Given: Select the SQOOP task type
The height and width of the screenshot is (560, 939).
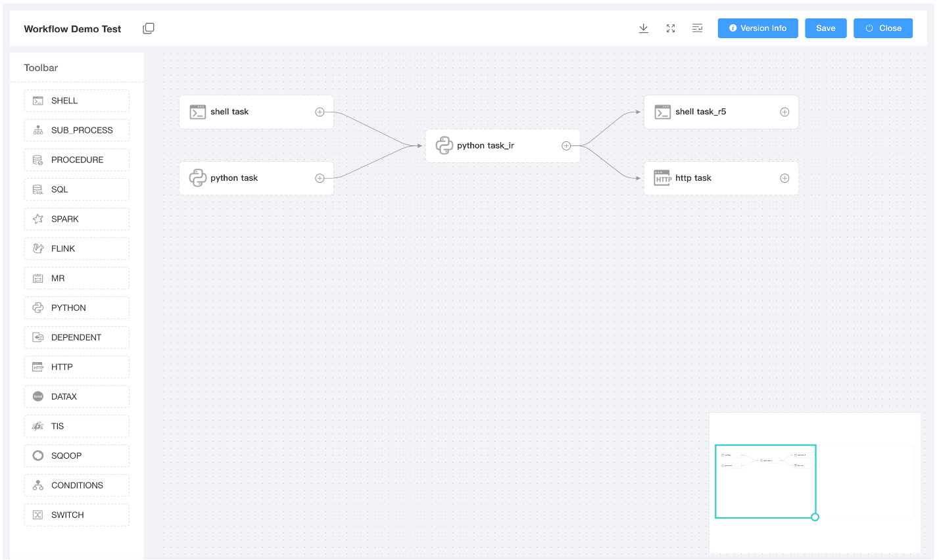Looking at the screenshot, I should tap(76, 455).
